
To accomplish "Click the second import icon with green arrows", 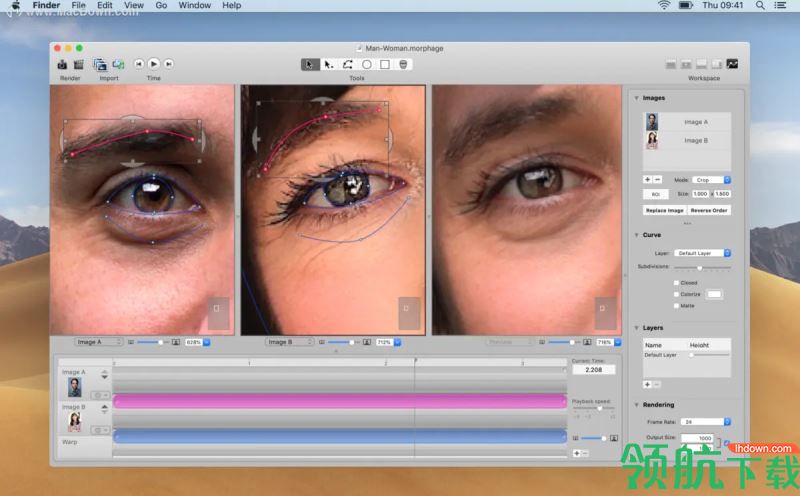I will [x=118, y=64].
